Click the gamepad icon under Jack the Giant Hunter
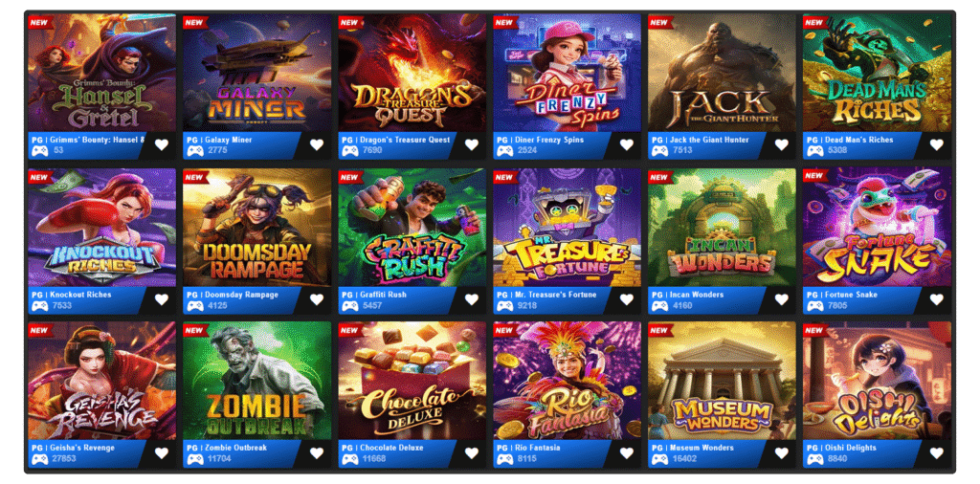This screenshot has width=980, height=484. point(659,151)
